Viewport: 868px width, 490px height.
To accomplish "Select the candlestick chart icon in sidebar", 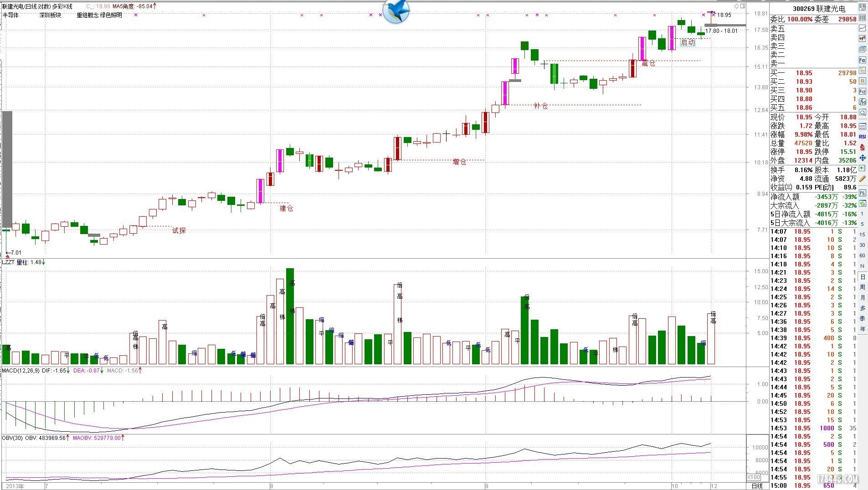I will [x=863, y=38].
